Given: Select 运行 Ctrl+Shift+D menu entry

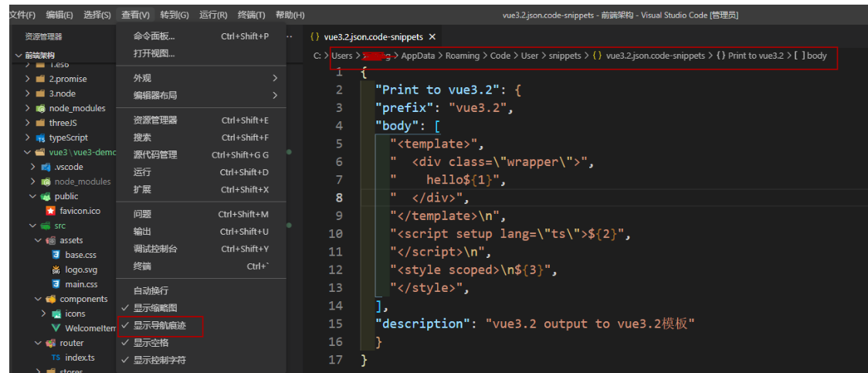Looking at the screenshot, I should tap(201, 172).
